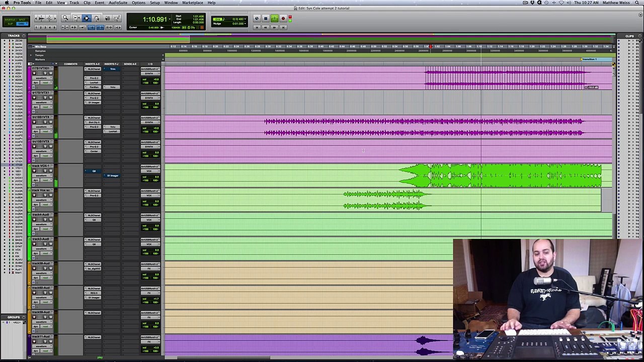
Task: Open Nudge value dropdown
Action: tap(245, 24)
